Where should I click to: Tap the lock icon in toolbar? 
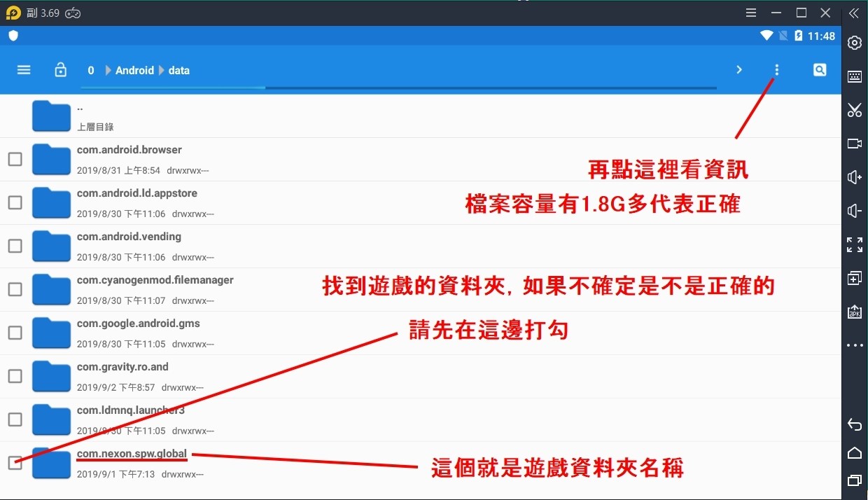coord(61,70)
